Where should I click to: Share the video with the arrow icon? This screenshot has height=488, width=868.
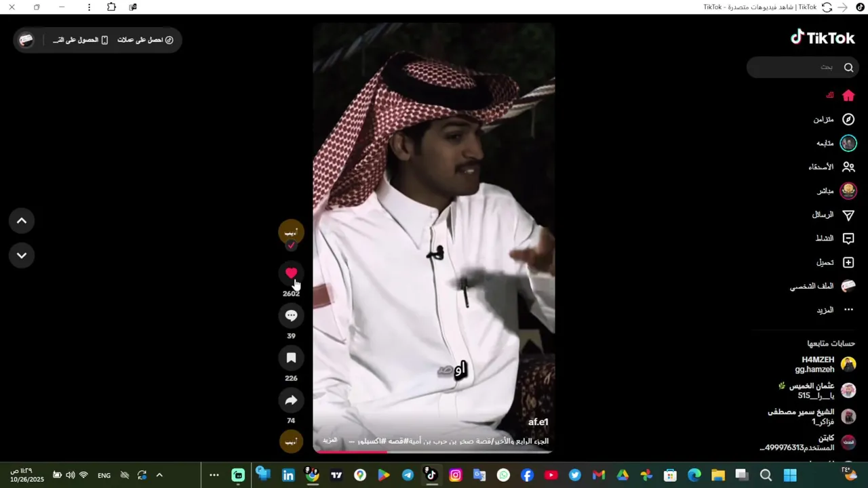click(x=291, y=401)
